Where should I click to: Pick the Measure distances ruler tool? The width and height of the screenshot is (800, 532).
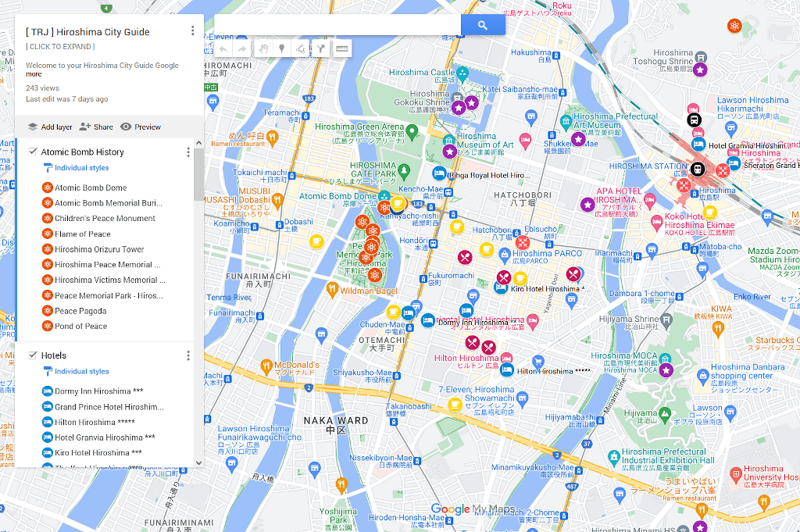[341, 49]
